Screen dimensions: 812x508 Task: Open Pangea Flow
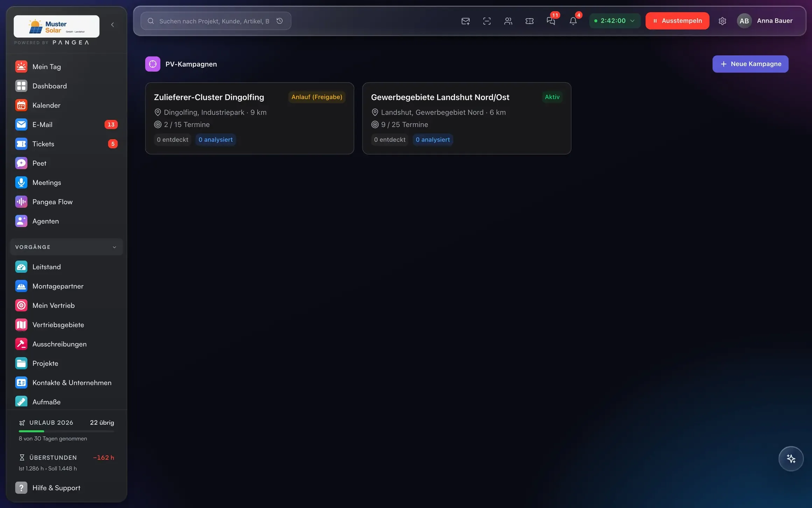click(66, 202)
